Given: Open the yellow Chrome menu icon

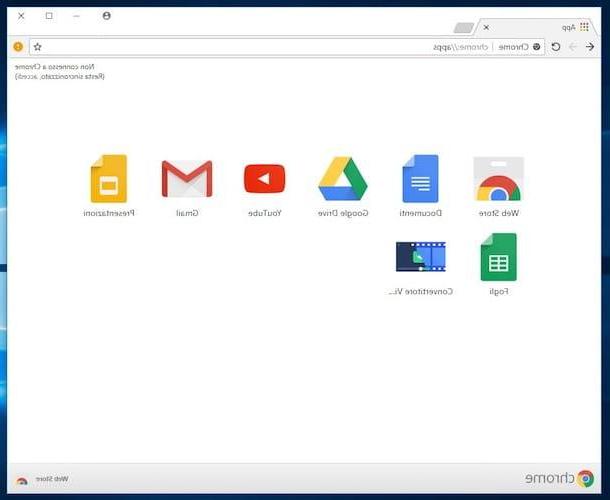Looking at the screenshot, I should click(x=18, y=47).
